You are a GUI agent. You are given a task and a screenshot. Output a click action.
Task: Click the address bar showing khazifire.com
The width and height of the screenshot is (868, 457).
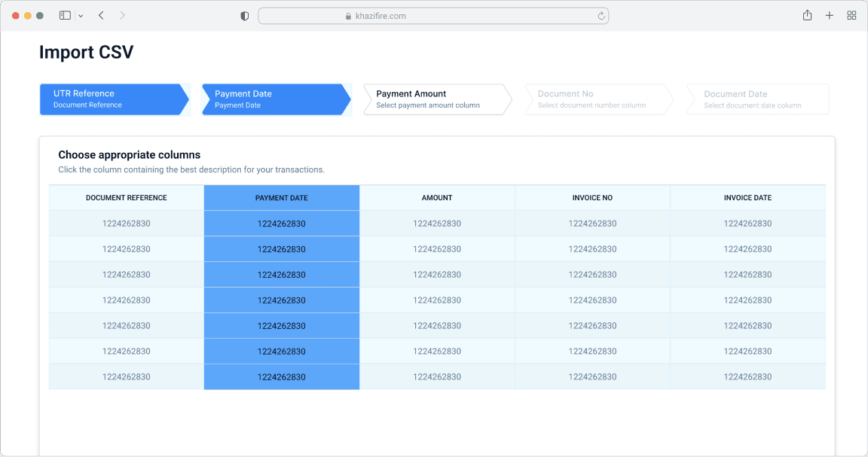click(434, 15)
